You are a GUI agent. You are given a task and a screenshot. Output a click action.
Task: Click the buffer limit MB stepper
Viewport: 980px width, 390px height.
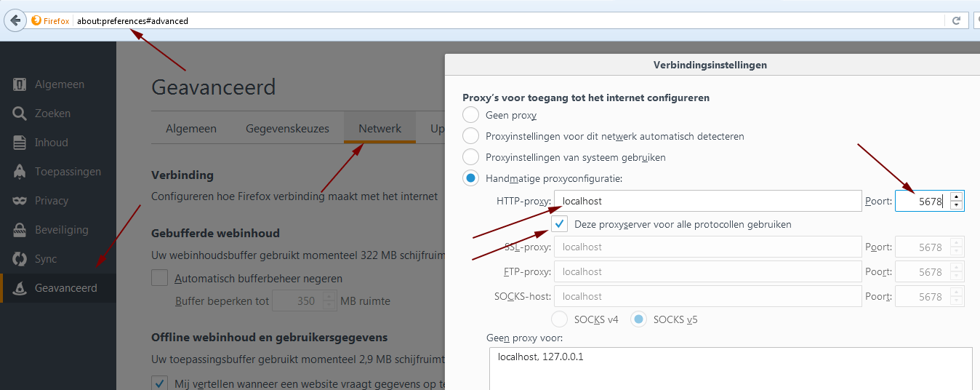click(329, 301)
